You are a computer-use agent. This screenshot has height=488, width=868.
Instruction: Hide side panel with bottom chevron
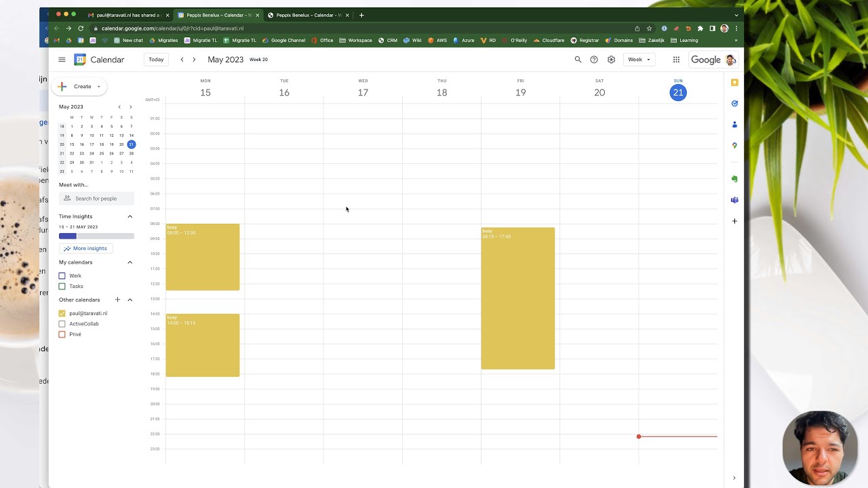734,478
